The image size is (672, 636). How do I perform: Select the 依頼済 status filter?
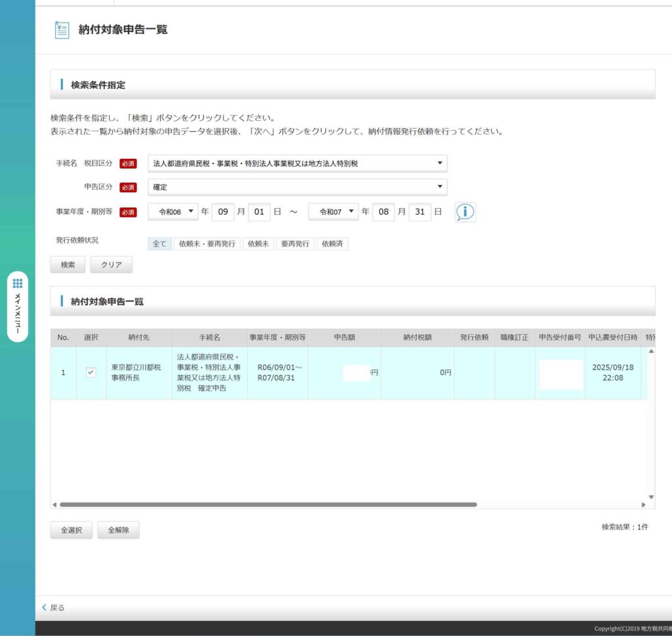point(332,244)
